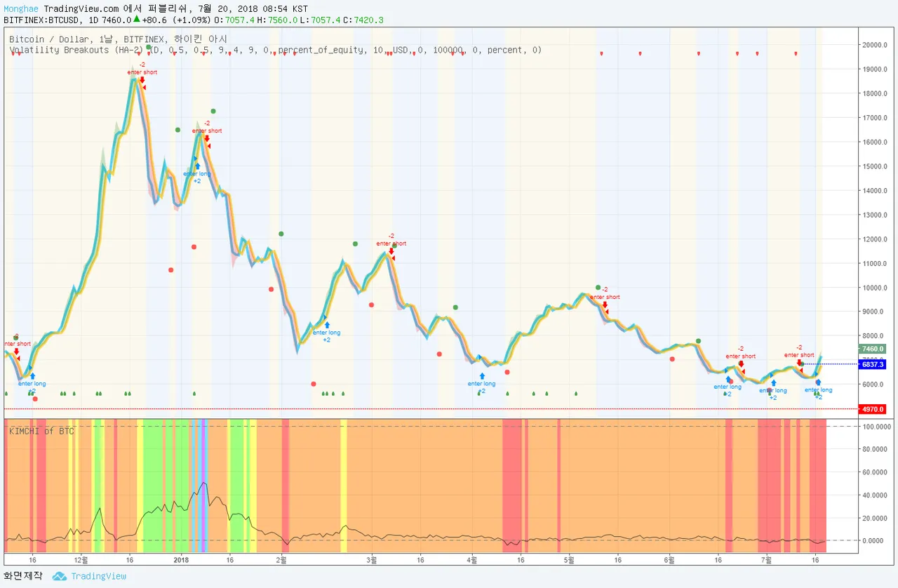Click the 3월 label on time axis
This screenshot has height=588, width=898.
click(372, 560)
